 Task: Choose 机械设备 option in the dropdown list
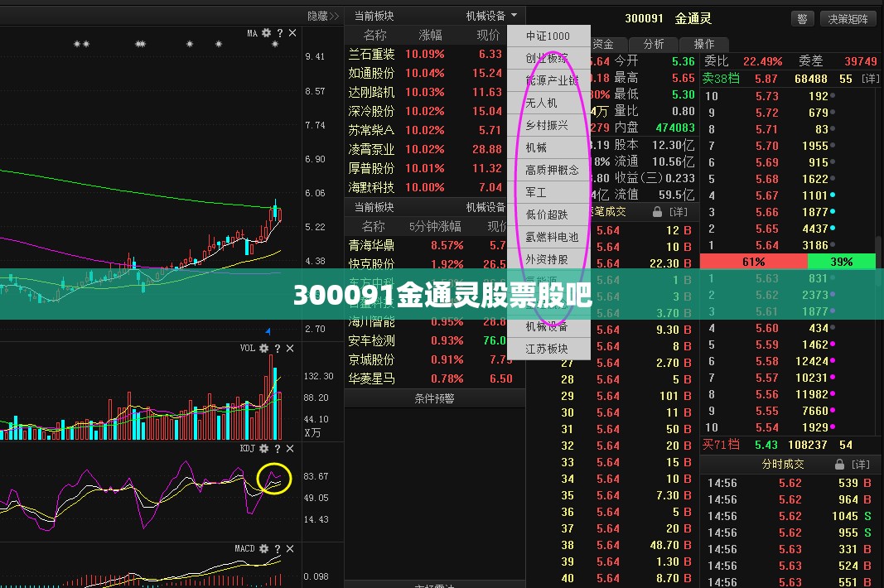tap(548, 326)
